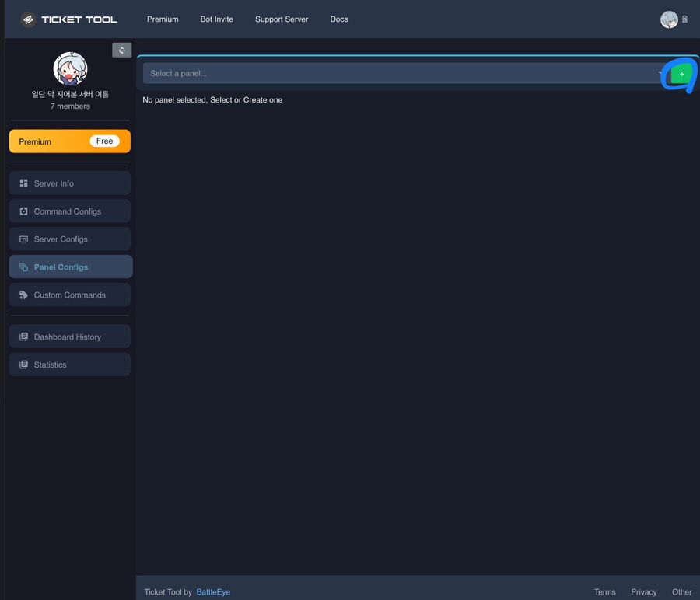This screenshot has width=700, height=600.
Task: Click the Command Configs icon
Action: [x=23, y=211]
